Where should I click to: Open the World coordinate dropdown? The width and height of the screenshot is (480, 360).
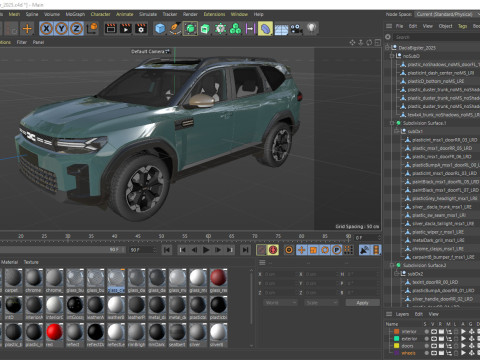280,303
